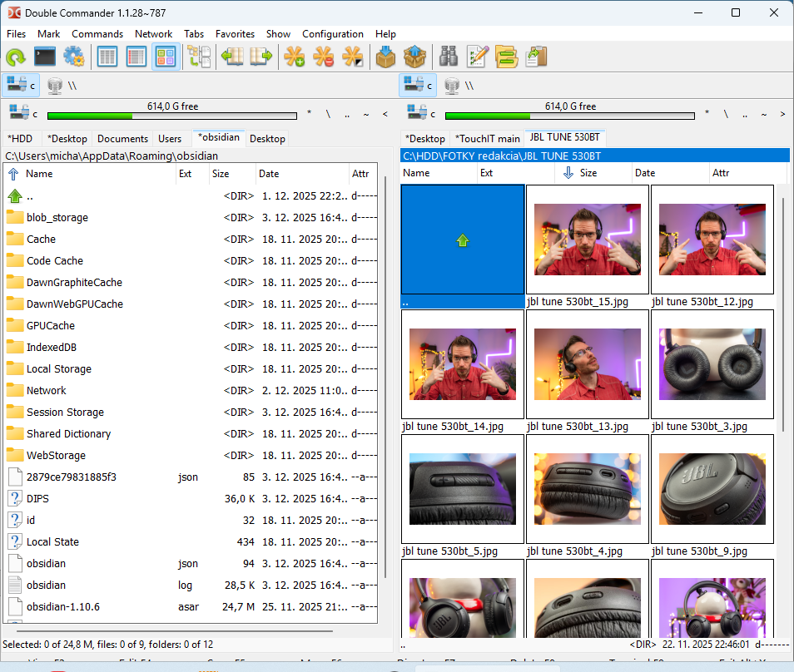794x672 pixels.
Task: Open the terminal window icon
Action: click(x=45, y=57)
